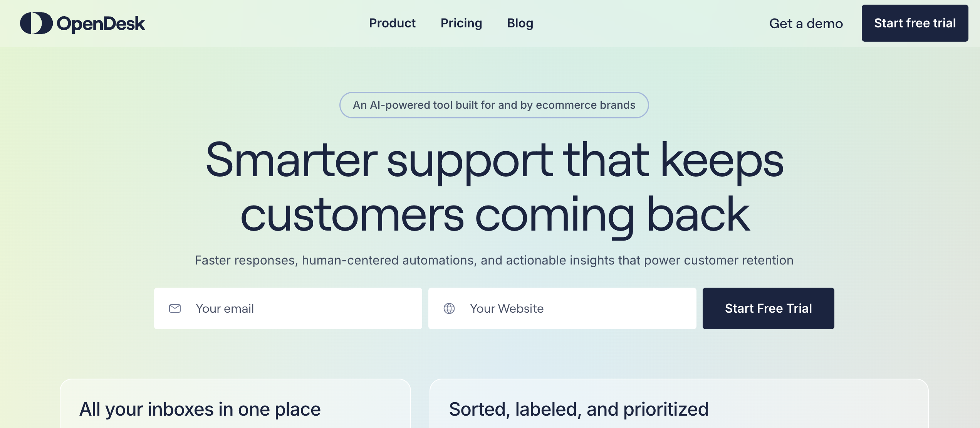Focus the Your Website input field
Viewport: 980px width, 428px height.
pyautogui.click(x=562, y=308)
